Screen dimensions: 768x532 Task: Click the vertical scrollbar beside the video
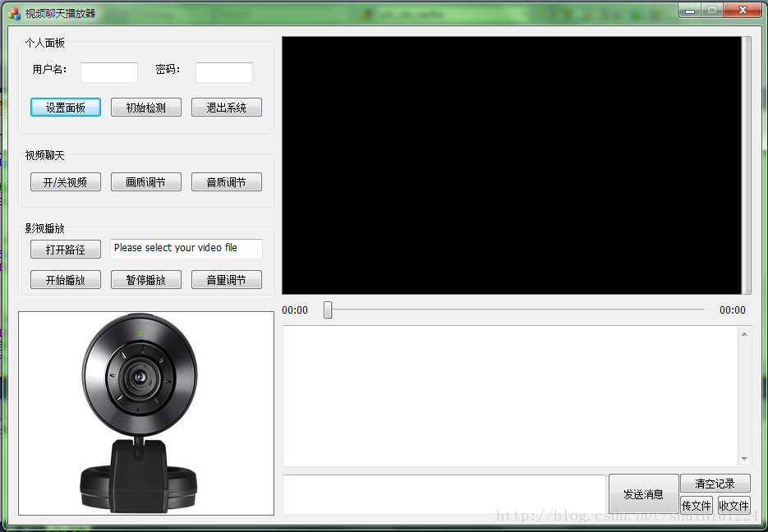(747, 165)
